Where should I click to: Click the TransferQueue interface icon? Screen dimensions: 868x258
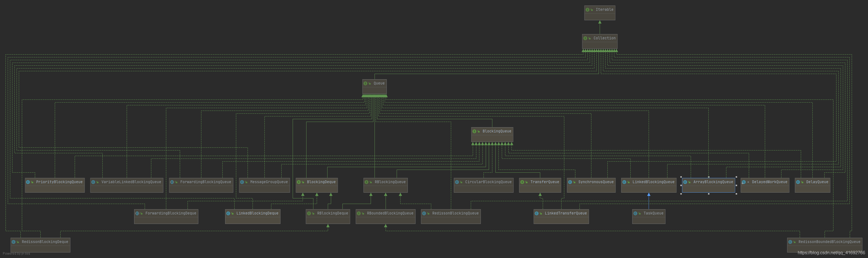522,182
